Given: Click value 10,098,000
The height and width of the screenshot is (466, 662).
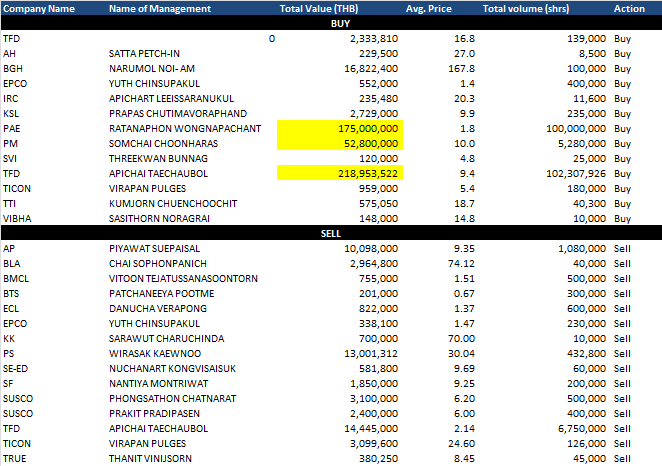Looking at the screenshot, I should coord(371,248).
